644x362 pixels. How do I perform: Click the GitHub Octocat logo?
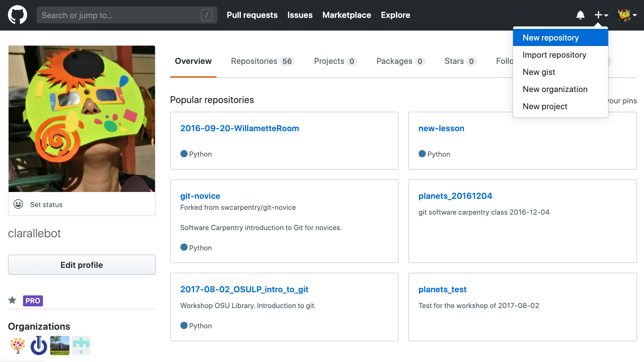coord(18,15)
